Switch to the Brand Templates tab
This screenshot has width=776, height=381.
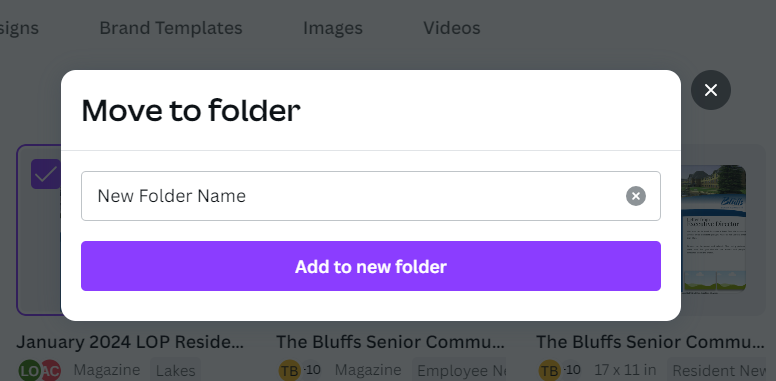[x=171, y=28]
